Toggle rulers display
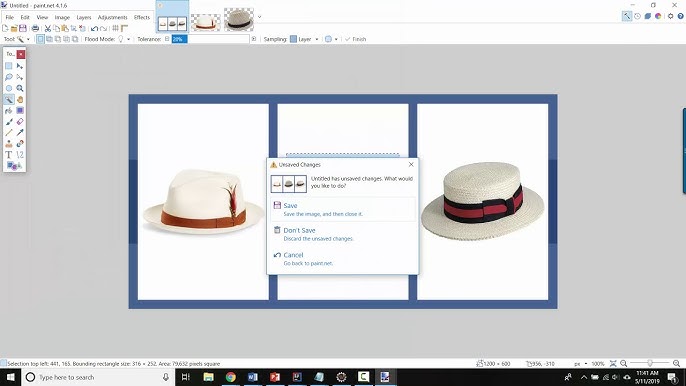Image resolution: width=686 pixels, height=386 pixels. [x=125, y=28]
